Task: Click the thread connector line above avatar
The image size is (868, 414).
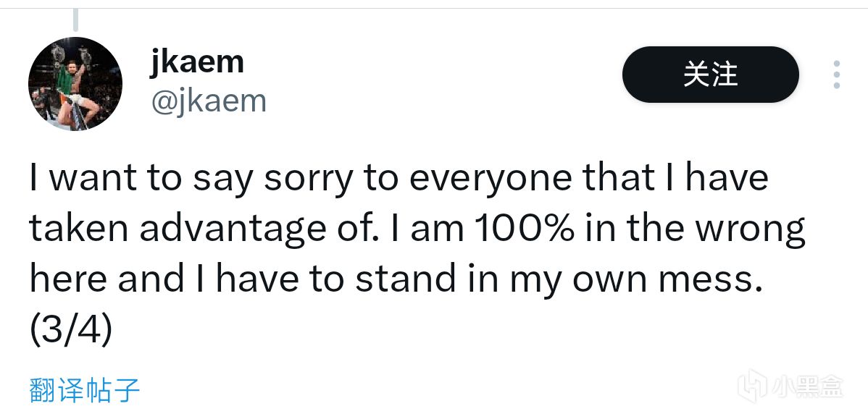Action: tap(75, 20)
